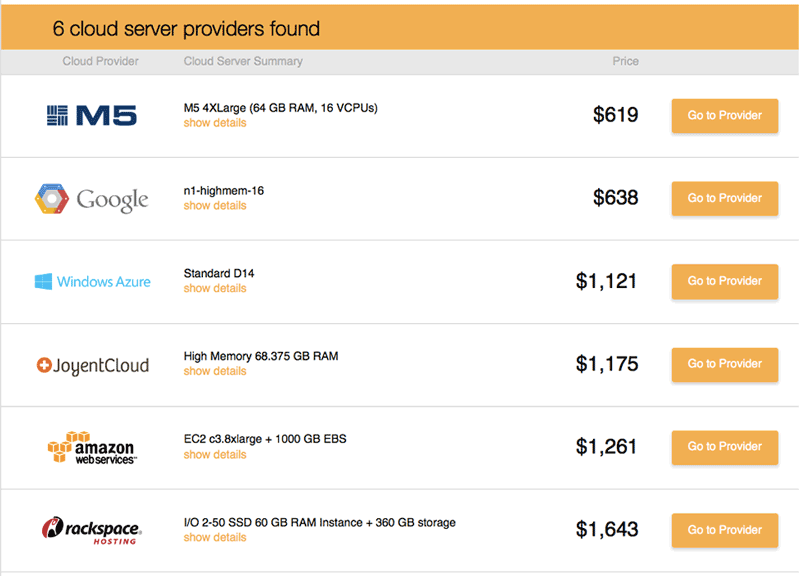Select the text 'High Memory 68.375 GB RAM'
800x576 pixels.
pyautogui.click(x=261, y=356)
